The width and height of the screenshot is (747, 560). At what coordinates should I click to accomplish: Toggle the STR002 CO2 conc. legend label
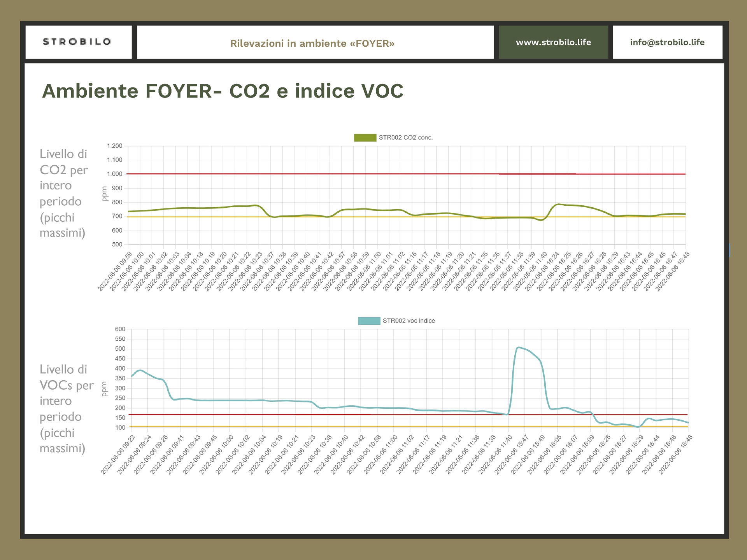click(x=405, y=138)
